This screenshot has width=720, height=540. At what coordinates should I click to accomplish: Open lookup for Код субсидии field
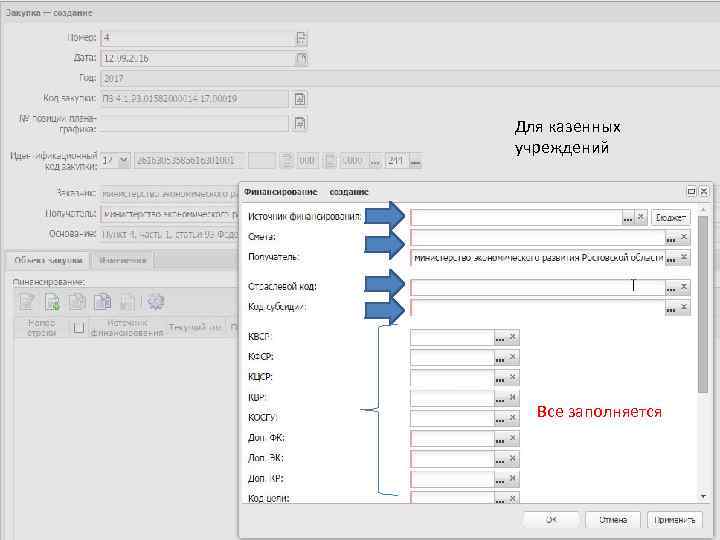[671, 308]
